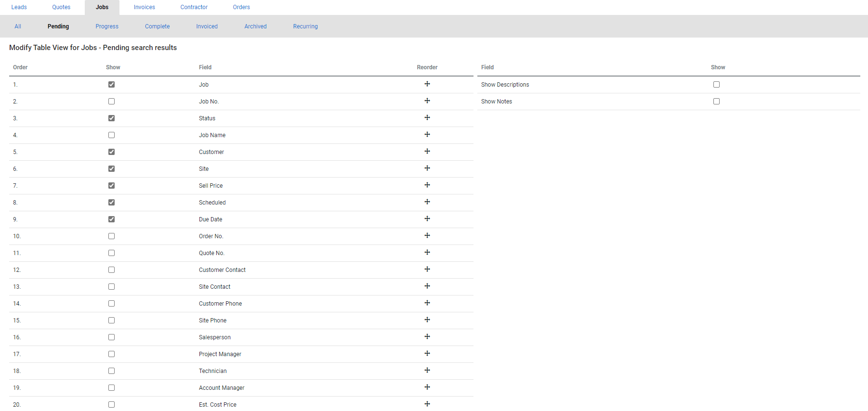The height and width of the screenshot is (411, 868).
Task: Click the reorder handle for Customer Contact row
Action: pyautogui.click(x=427, y=269)
